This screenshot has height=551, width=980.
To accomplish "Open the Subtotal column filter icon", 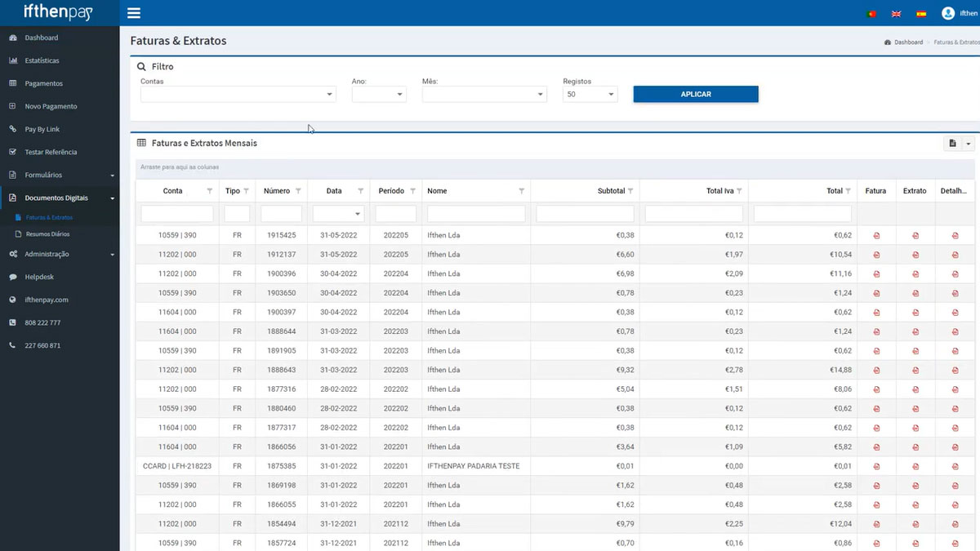I will 630,191.
